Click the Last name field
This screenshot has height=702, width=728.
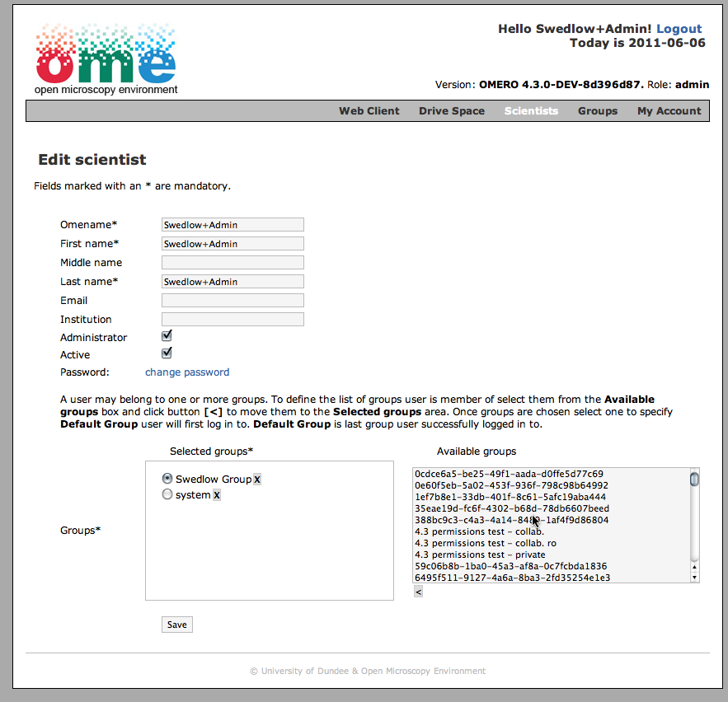232,282
